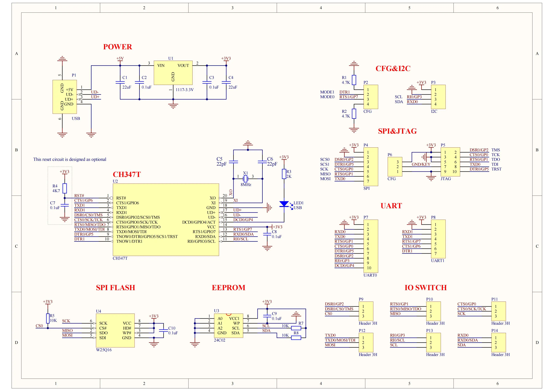The width and height of the screenshot is (555, 392).
Task: Select the C4 22uF capacitor symbol
Action: coord(226,82)
